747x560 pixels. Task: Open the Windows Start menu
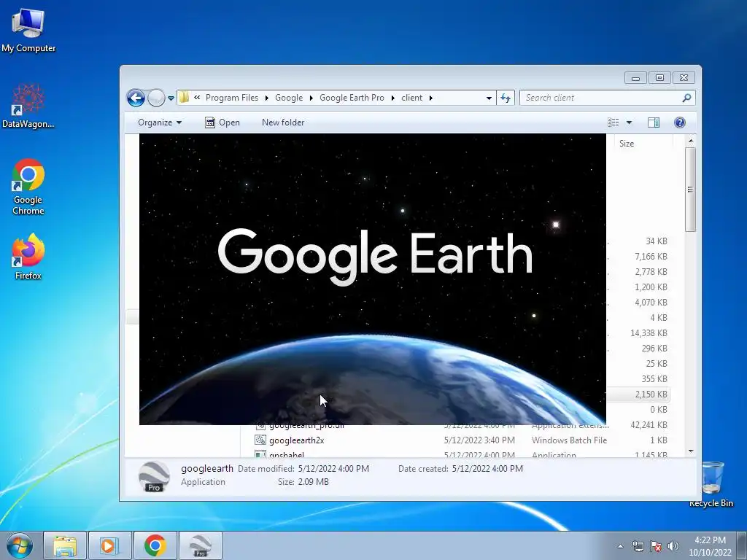pyautogui.click(x=20, y=545)
